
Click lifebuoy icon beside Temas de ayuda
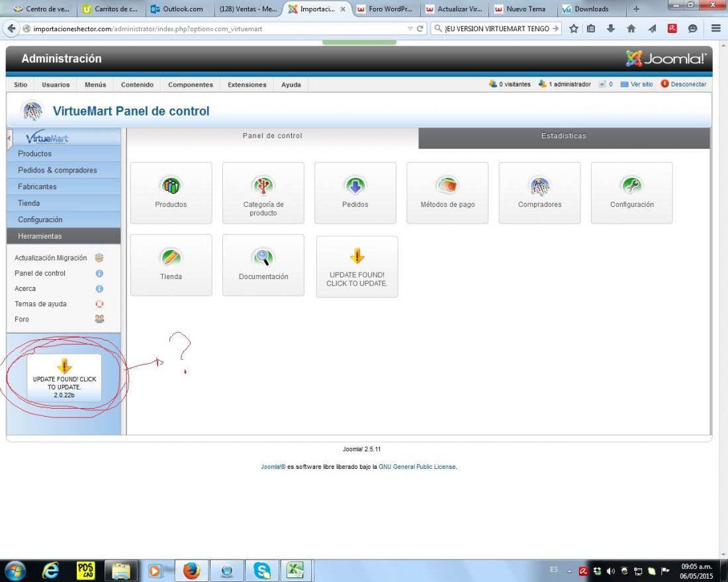click(x=99, y=304)
